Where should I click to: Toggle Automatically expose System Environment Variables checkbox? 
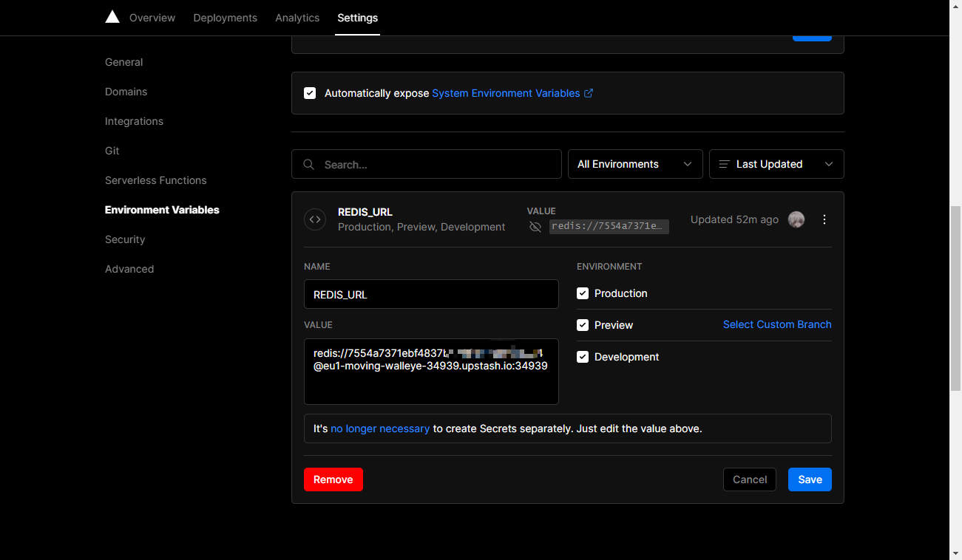(x=310, y=93)
